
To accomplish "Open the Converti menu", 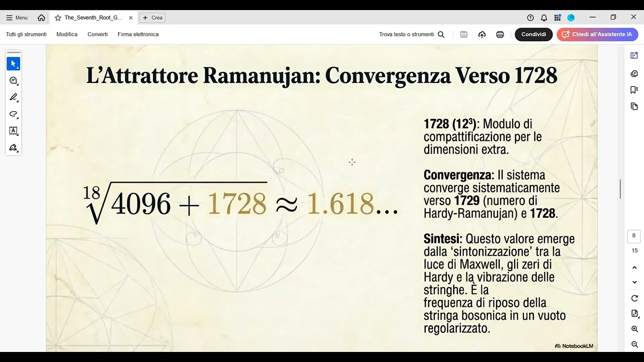I will tap(98, 34).
